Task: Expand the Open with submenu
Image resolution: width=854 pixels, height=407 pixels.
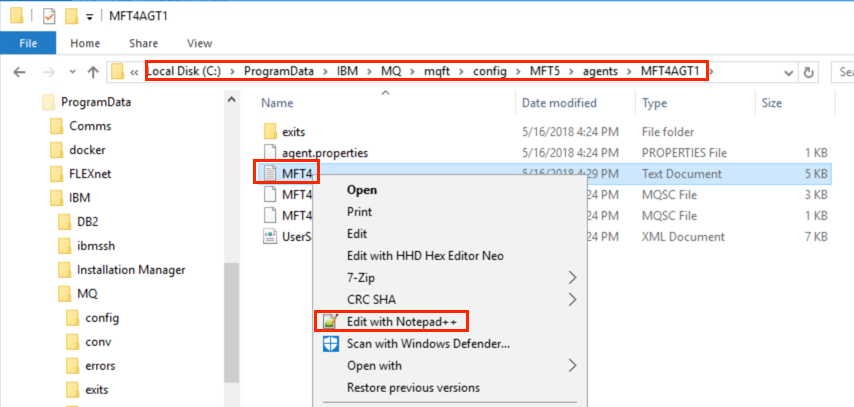Action: tap(448, 366)
